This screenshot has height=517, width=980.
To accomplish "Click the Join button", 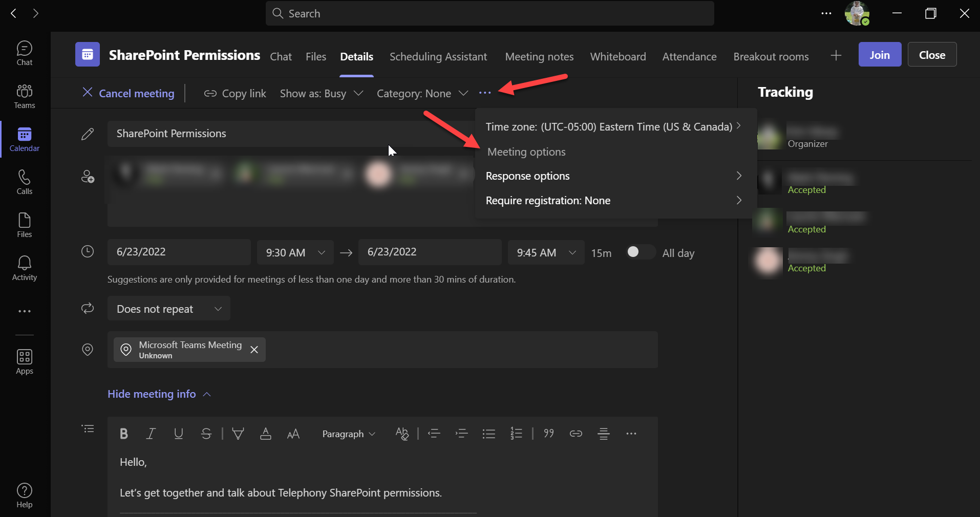I will (x=879, y=55).
